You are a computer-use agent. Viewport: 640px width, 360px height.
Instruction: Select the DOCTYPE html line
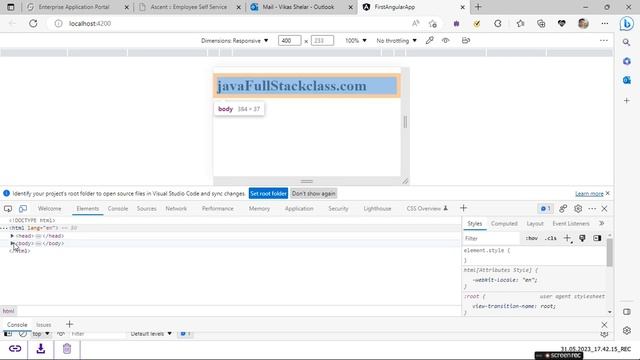click(x=32, y=220)
